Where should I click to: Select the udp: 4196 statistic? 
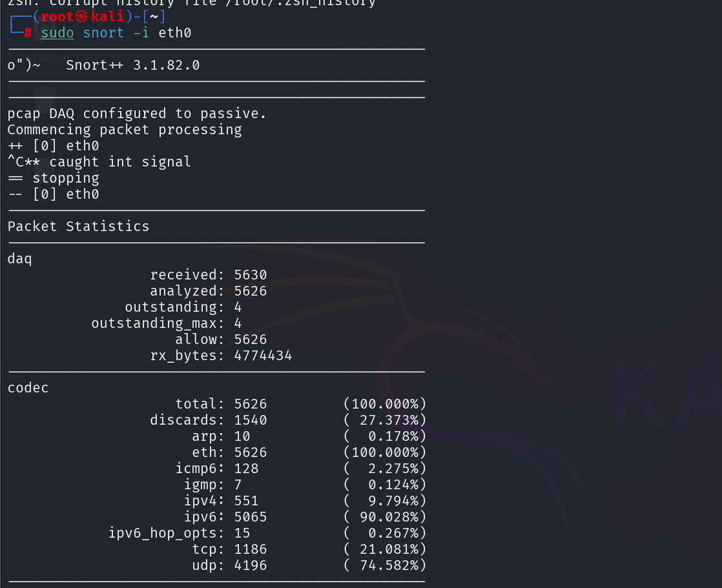229,565
